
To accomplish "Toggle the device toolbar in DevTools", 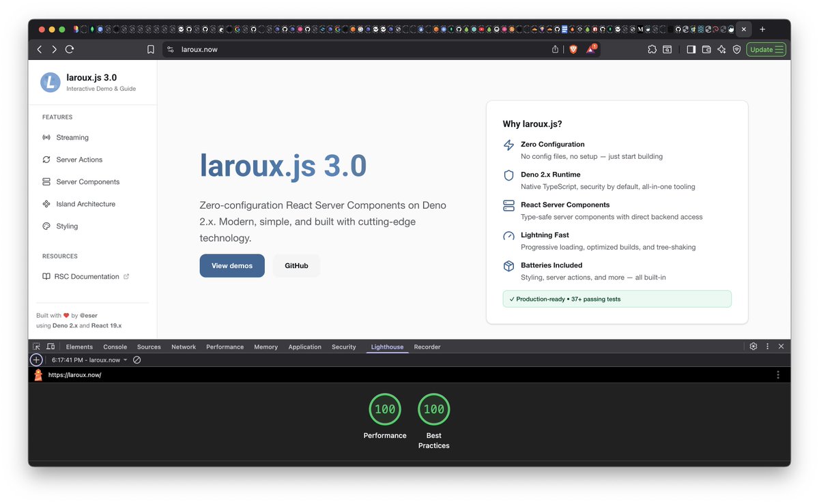I will click(x=51, y=346).
